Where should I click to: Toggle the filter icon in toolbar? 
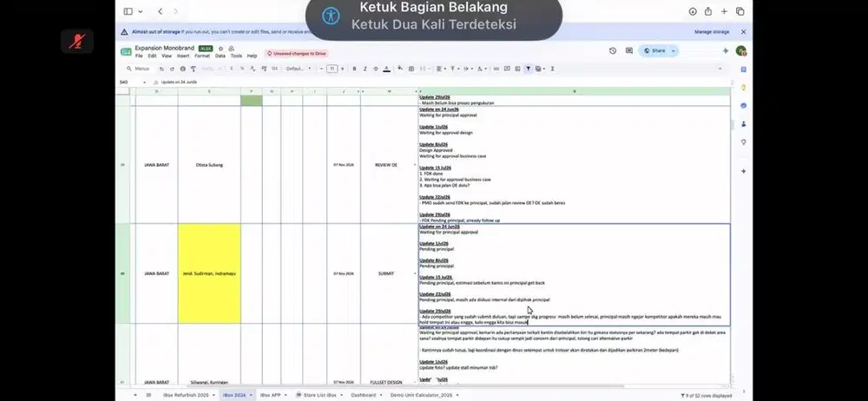pos(528,69)
